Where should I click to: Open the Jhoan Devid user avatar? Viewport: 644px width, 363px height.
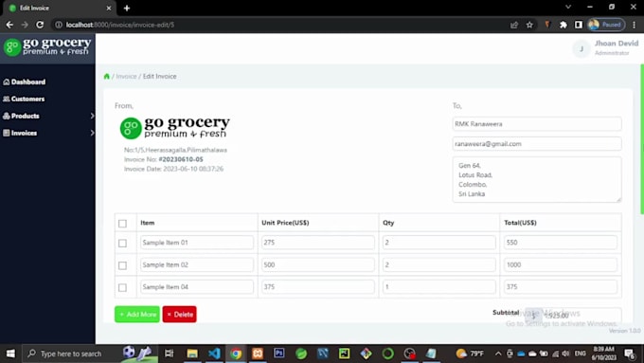581,48
